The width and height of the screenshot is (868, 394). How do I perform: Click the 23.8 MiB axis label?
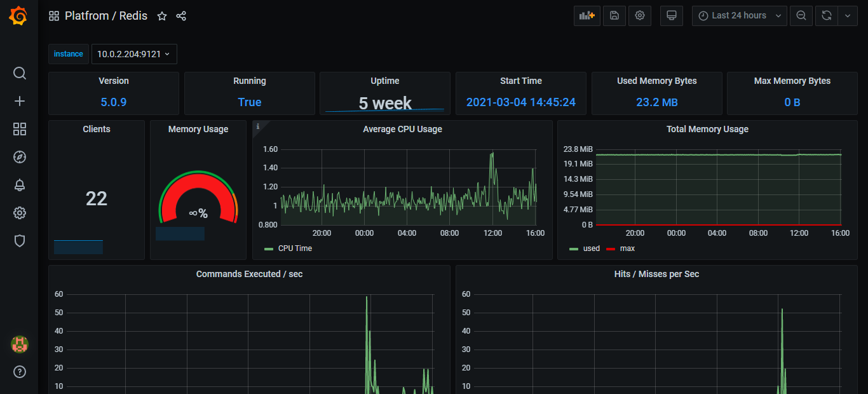[x=578, y=149]
